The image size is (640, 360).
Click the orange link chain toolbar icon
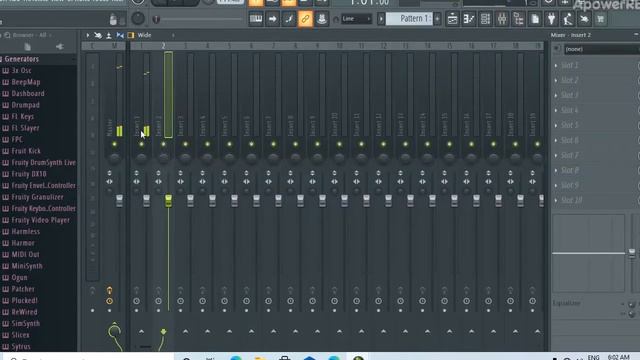(x=305, y=19)
